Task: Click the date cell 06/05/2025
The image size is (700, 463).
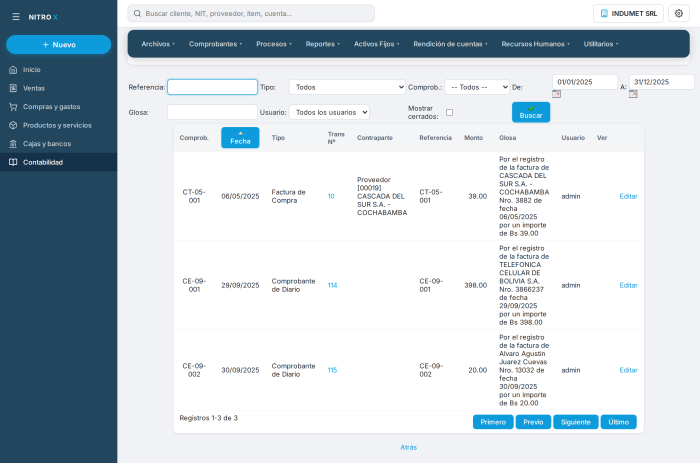Action: point(240,196)
